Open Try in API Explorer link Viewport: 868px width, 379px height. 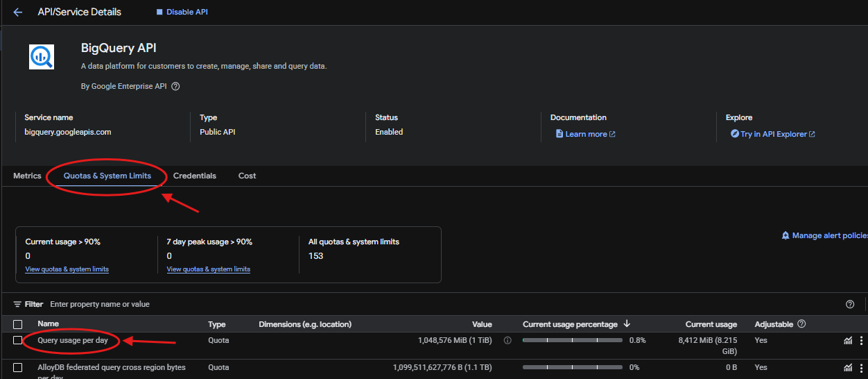773,134
